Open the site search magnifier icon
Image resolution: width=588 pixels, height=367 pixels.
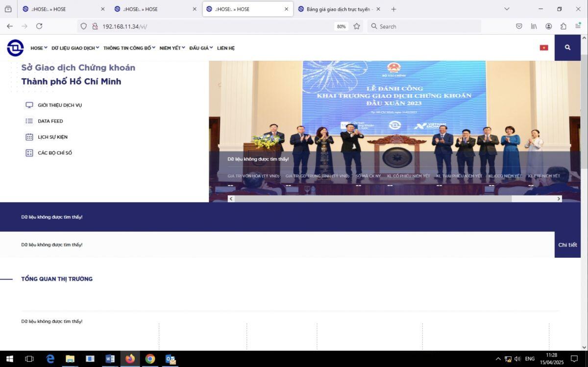coord(567,48)
